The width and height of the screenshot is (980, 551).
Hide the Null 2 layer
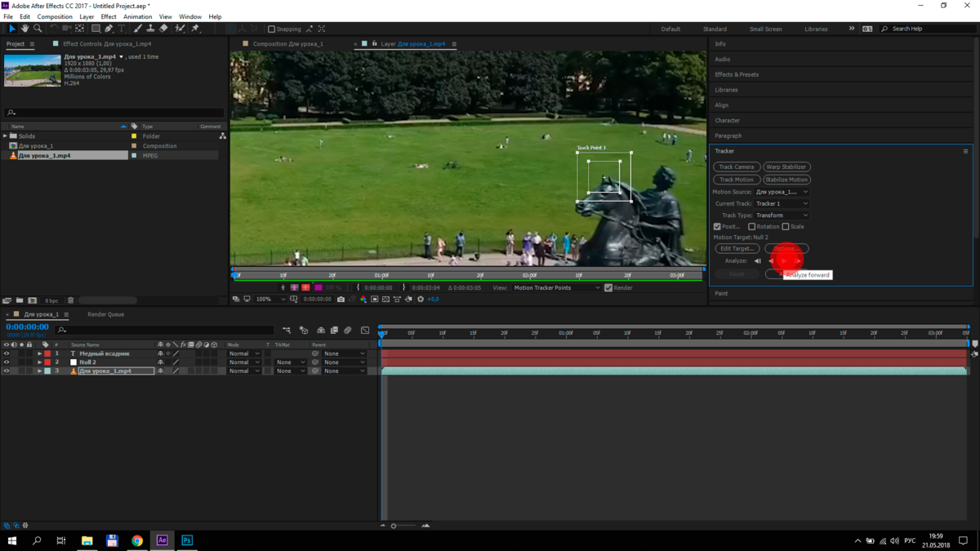7,362
